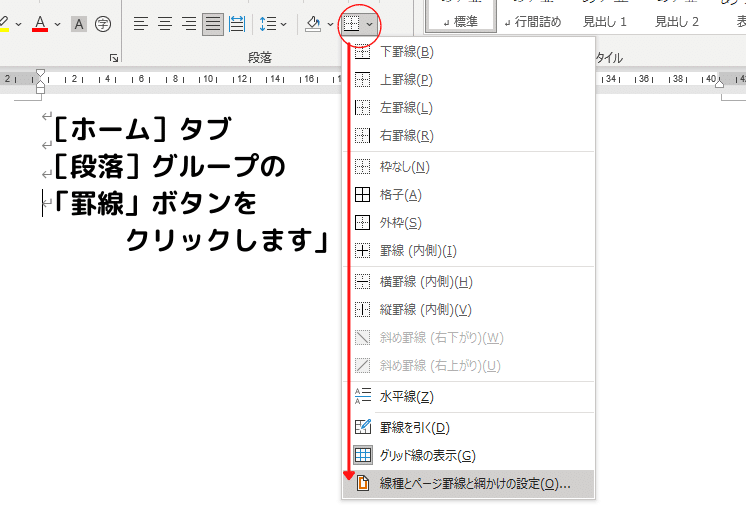The width and height of the screenshot is (746, 513).
Task: Click in the 「罫線」ボタンを text line
Action: coord(155,204)
